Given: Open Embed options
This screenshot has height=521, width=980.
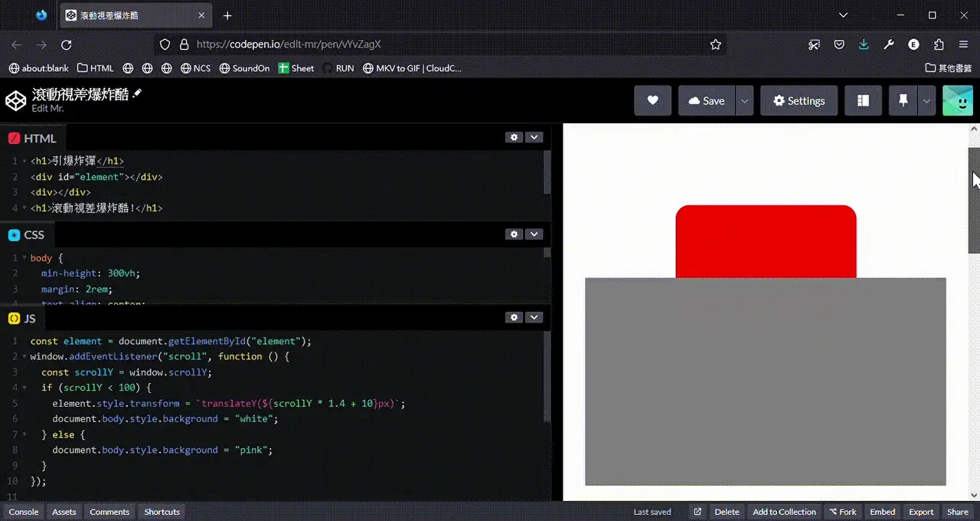Looking at the screenshot, I should (883, 512).
